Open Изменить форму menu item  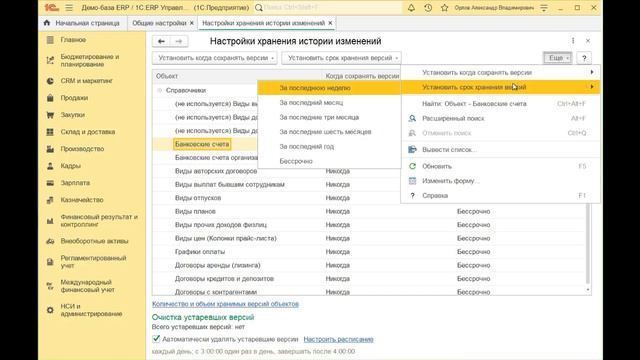pos(501,181)
